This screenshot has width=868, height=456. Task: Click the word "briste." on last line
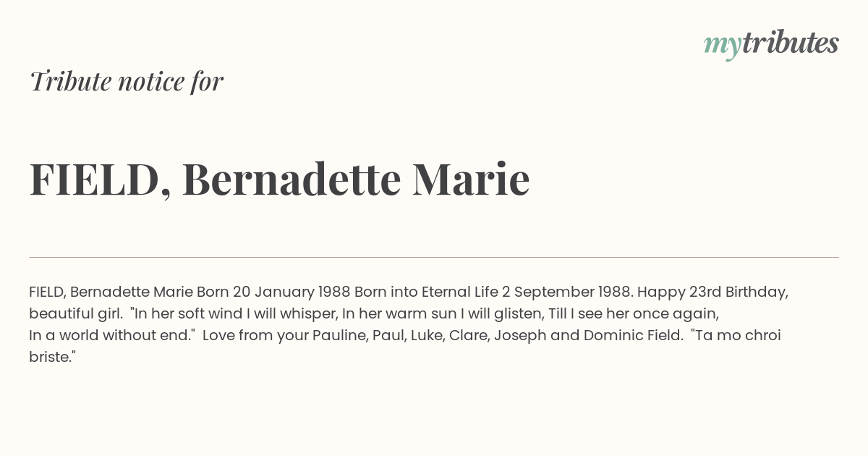[53, 358]
